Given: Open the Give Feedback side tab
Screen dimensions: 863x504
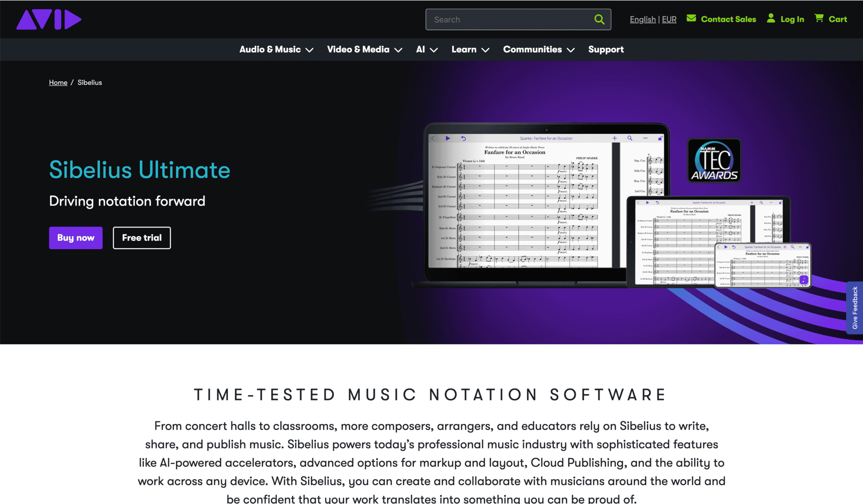Looking at the screenshot, I should click(x=855, y=306).
